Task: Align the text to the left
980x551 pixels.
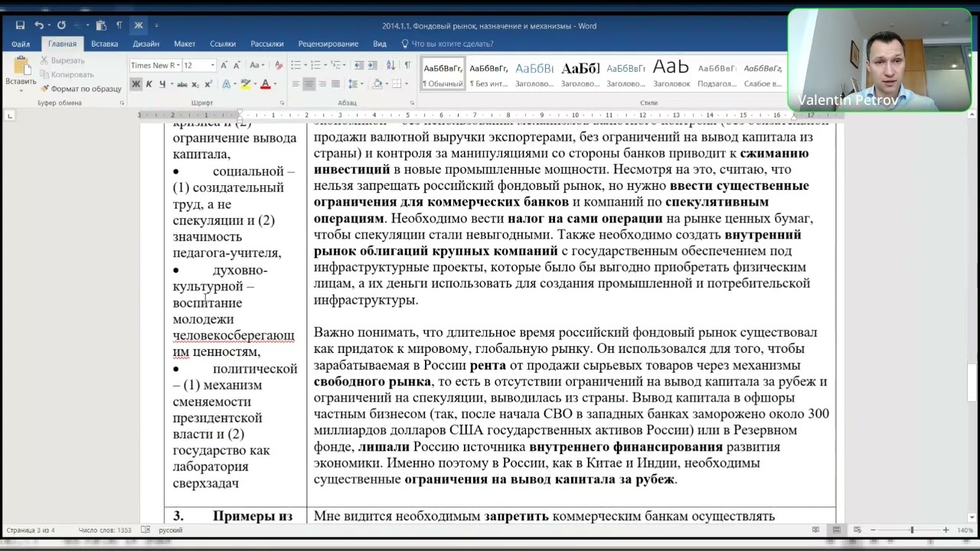Action: (296, 84)
